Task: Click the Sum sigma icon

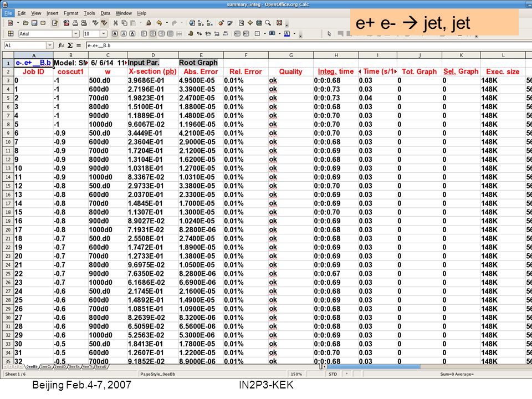Action: point(70,45)
